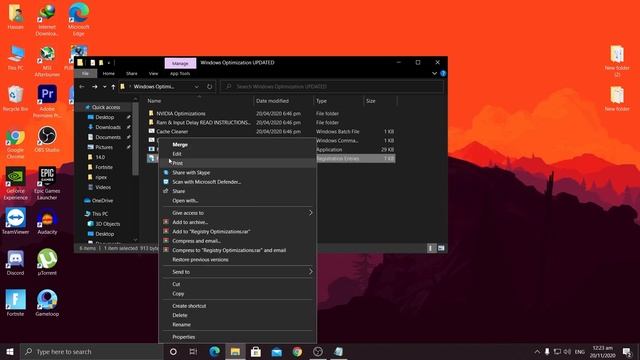Open the Manage ribbon tab

pyautogui.click(x=180, y=63)
